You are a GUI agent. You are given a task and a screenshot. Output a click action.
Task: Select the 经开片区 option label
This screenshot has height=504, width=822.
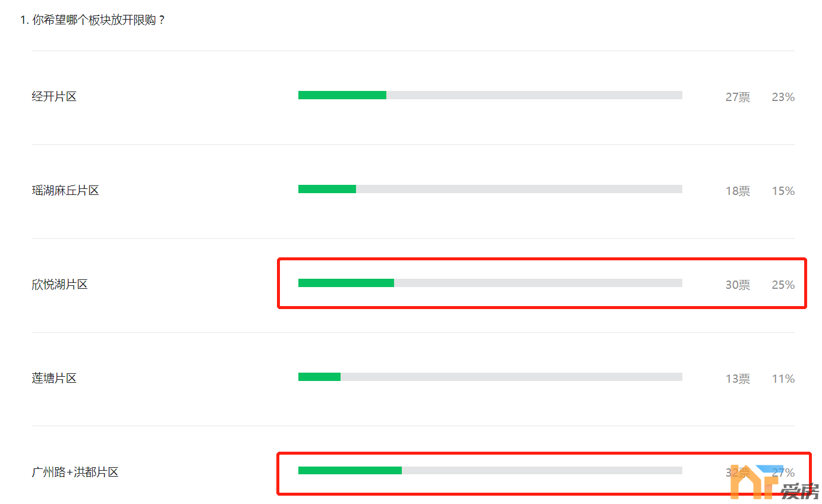click(54, 96)
